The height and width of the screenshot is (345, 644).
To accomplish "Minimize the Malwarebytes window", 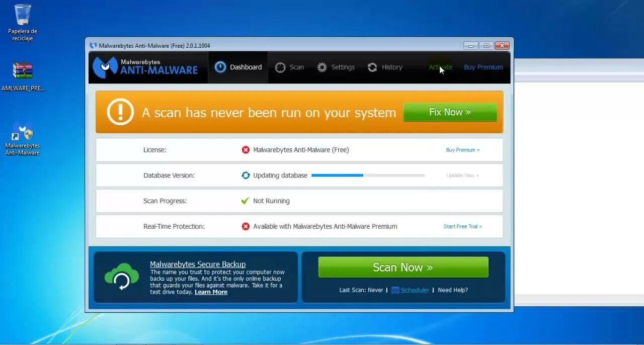I will (471, 46).
